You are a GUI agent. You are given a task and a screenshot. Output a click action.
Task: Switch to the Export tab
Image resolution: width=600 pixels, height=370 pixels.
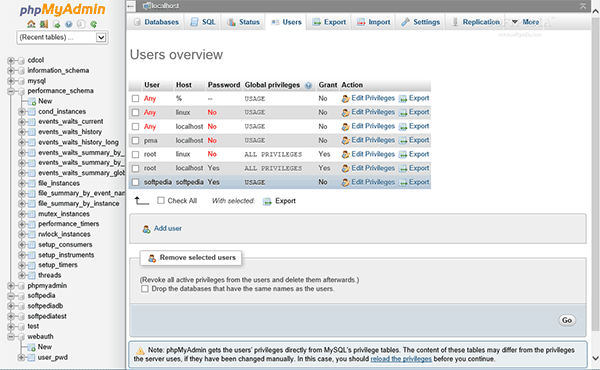(329, 22)
